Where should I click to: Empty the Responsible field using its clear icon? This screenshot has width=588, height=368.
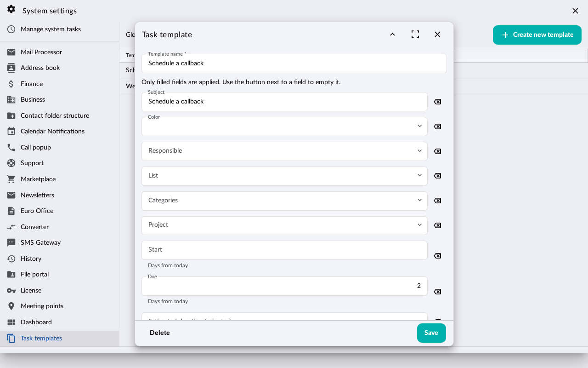point(437,151)
